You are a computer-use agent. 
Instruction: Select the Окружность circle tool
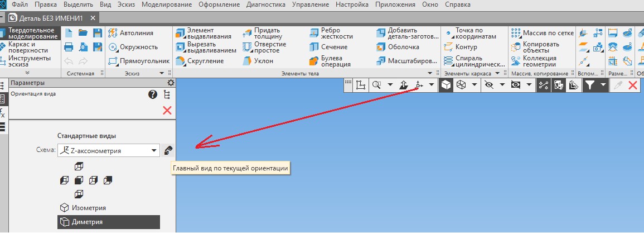point(133,47)
